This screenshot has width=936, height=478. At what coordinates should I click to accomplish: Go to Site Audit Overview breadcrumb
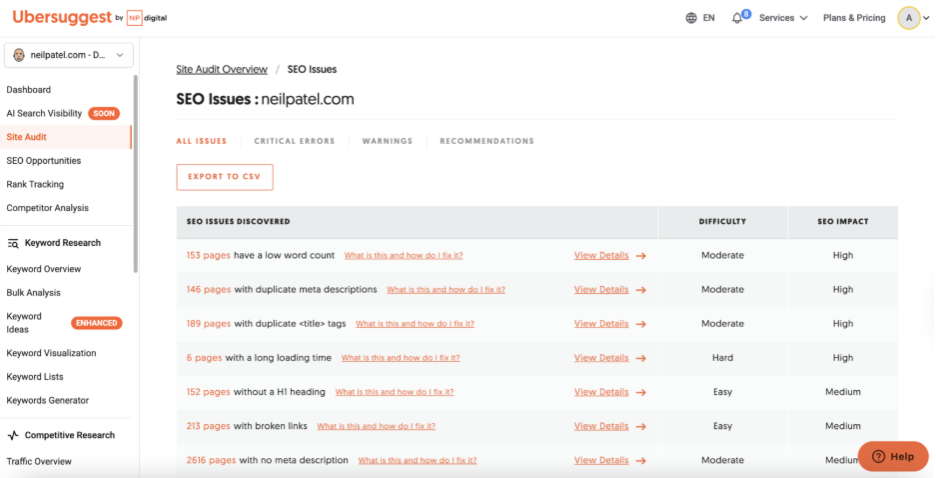click(221, 69)
